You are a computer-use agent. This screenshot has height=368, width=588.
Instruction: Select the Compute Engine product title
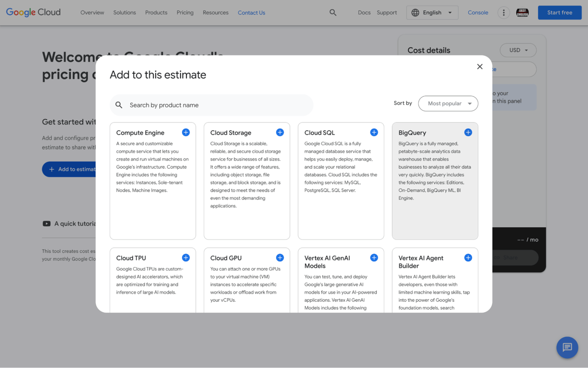pos(140,133)
